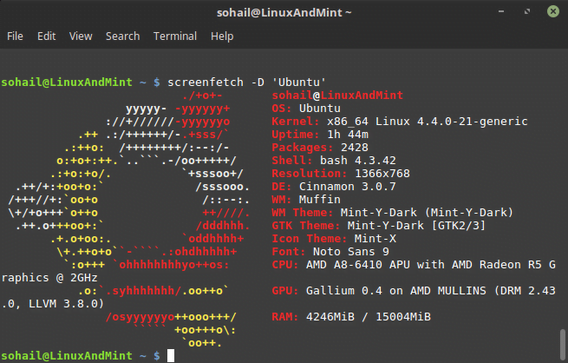Open the Edit menu
This screenshot has width=568, height=363.
(46, 36)
